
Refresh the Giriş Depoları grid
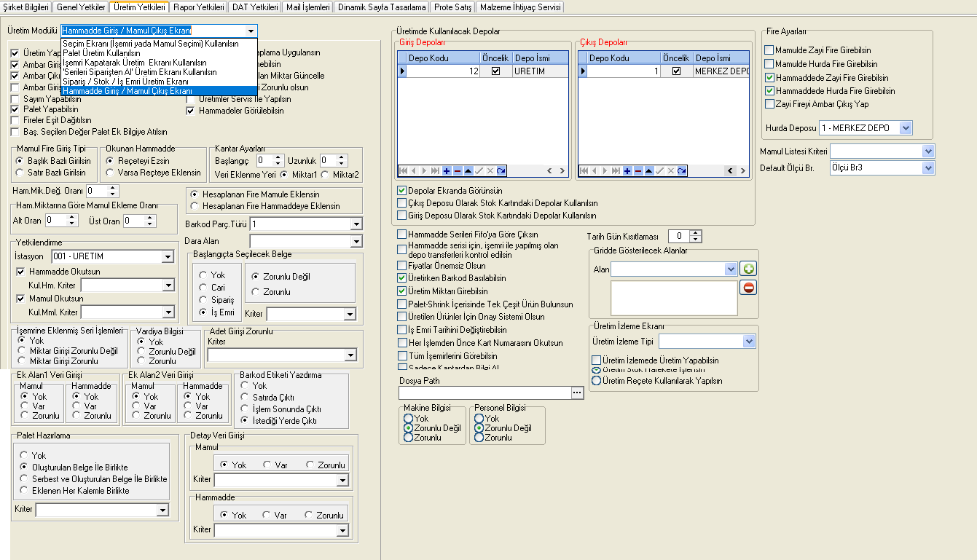click(x=501, y=170)
